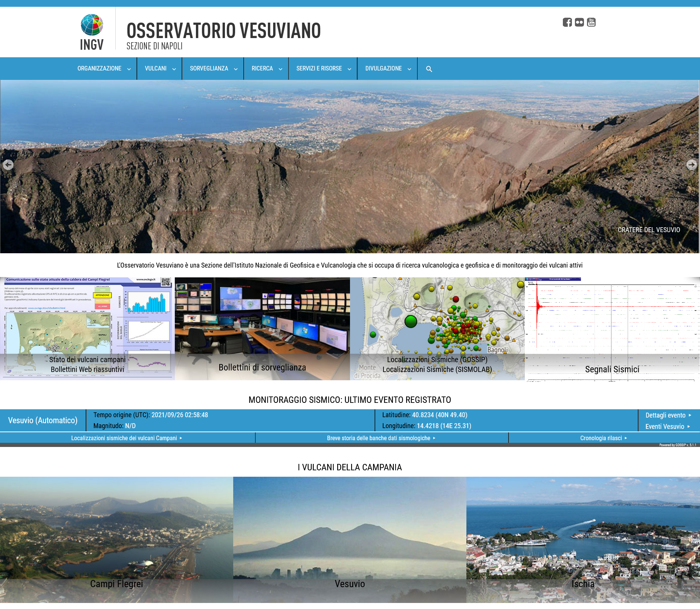Click the search magnifier icon
The width and height of the screenshot is (700, 609).
click(x=429, y=69)
